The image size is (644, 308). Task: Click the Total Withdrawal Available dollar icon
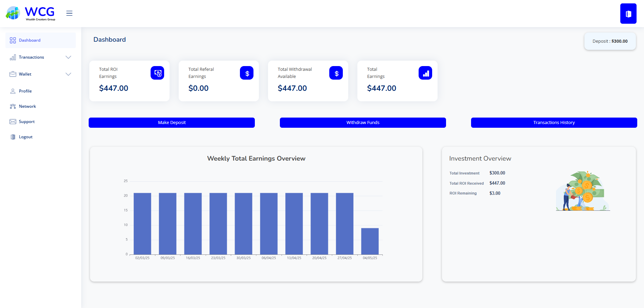(x=336, y=73)
